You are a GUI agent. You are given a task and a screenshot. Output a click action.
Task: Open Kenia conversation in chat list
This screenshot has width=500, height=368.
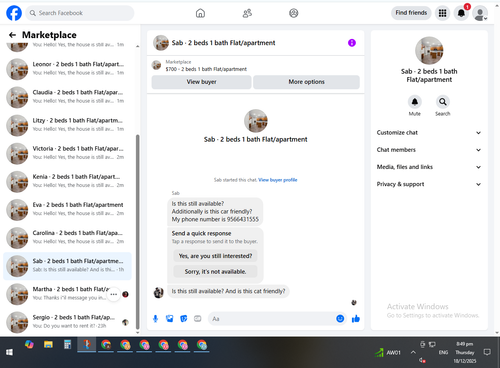pos(67,181)
